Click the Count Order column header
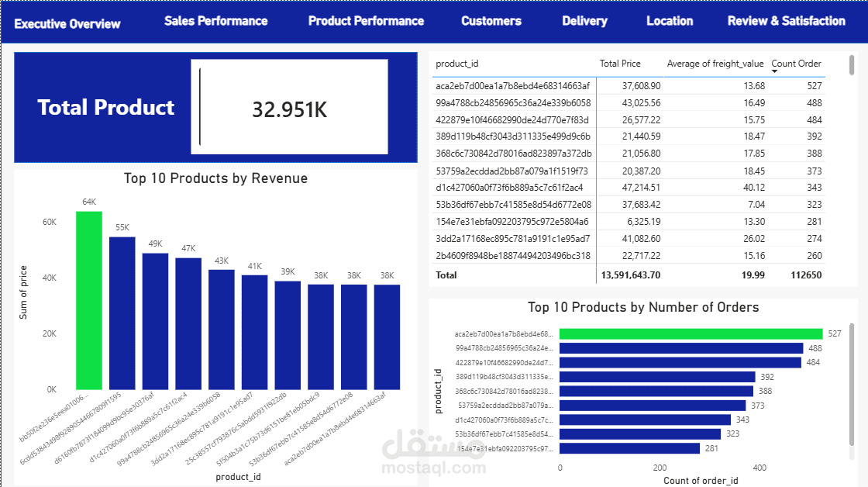 [796, 64]
